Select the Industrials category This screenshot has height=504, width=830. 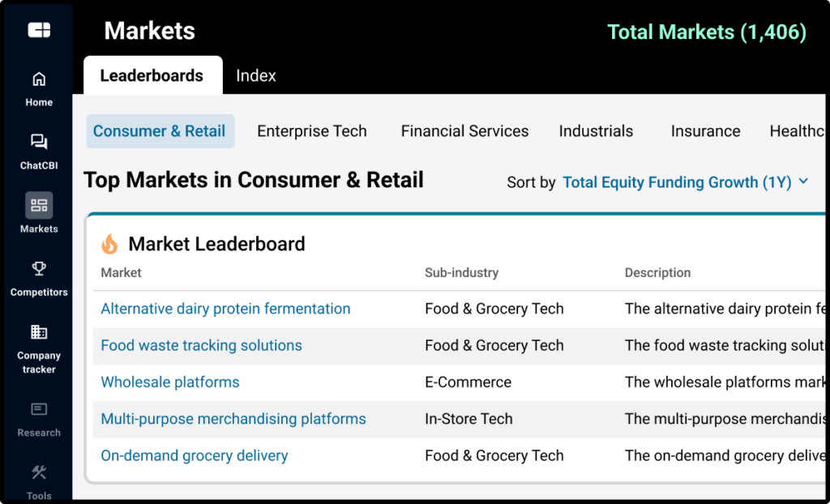coord(596,131)
